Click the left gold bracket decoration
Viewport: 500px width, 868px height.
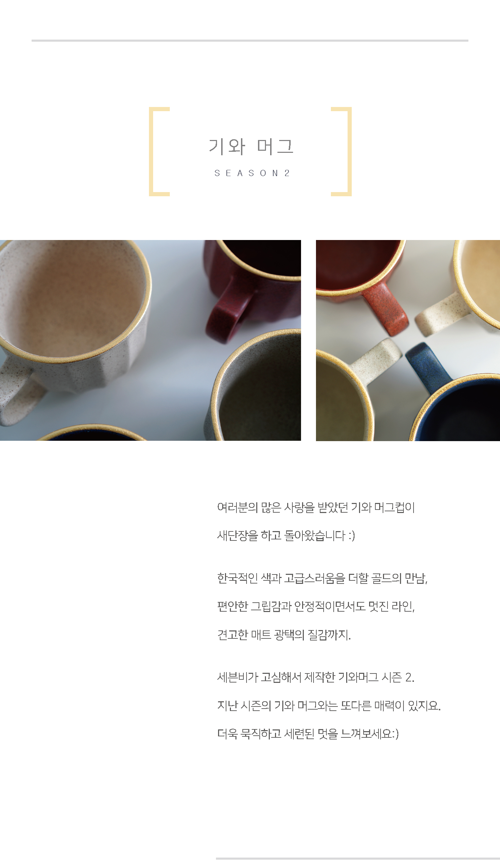(x=159, y=151)
